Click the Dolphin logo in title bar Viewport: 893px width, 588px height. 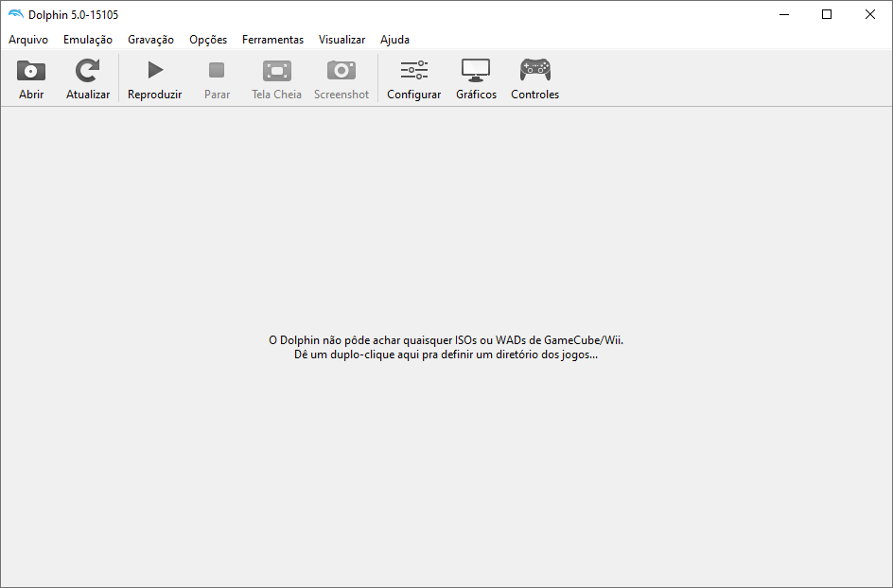pos(16,14)
